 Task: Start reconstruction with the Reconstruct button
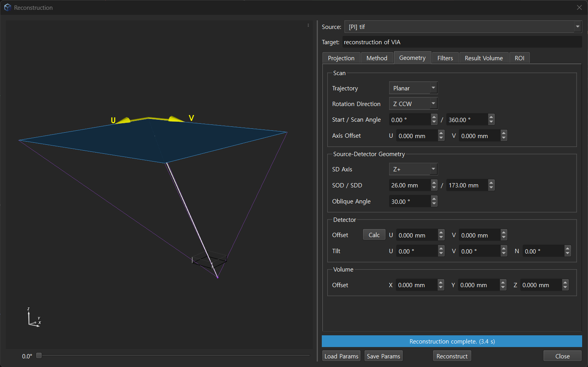(452, 356)
